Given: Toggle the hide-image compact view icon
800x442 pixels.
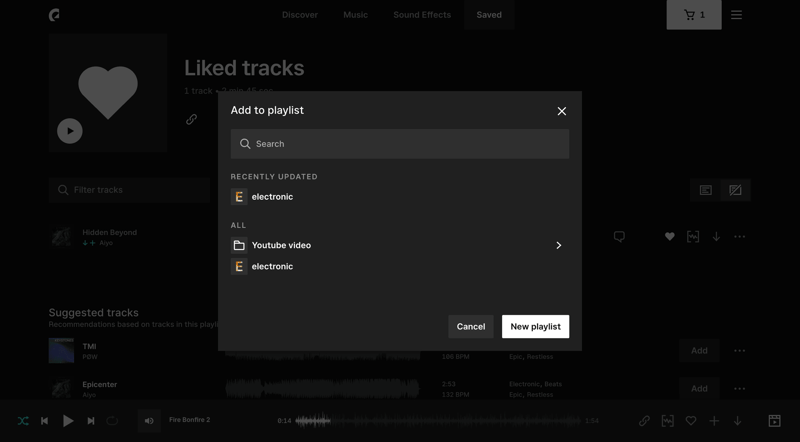Looking at the screenshot, I should click(x=735, y=190).
